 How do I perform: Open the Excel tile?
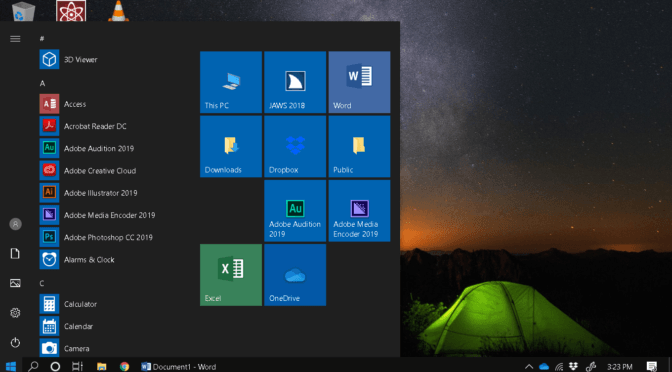click(231, 275)
